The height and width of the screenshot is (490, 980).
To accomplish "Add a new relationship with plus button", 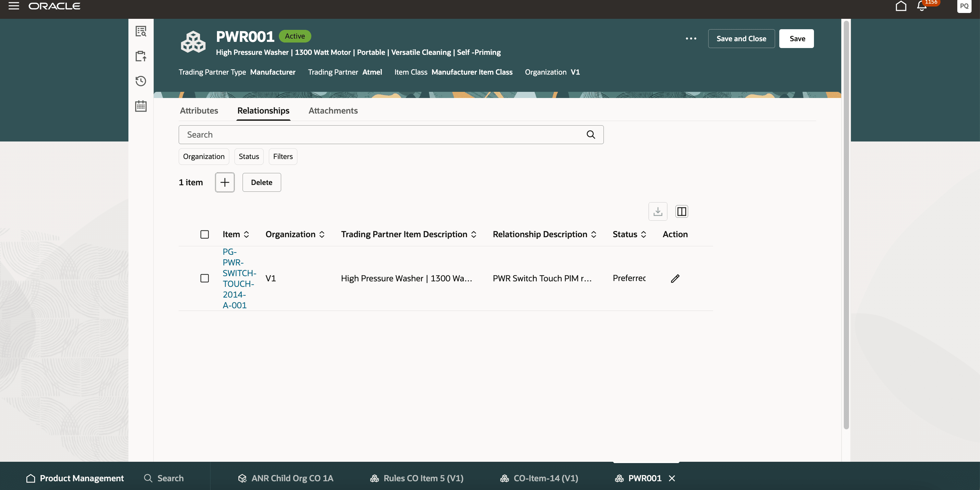I will point(224,182).
